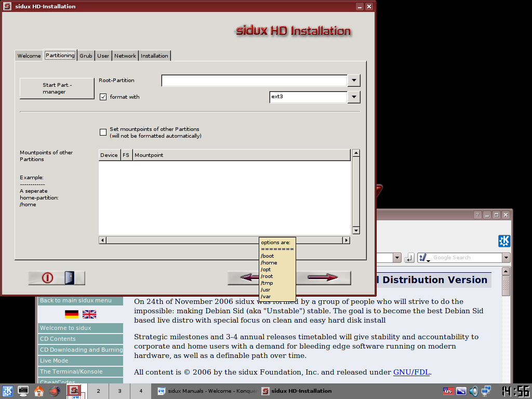The width and height of the screenshot is (532, 399).
Task: Open the 'Live Mode' sidebar link
Action: (81, 361)
